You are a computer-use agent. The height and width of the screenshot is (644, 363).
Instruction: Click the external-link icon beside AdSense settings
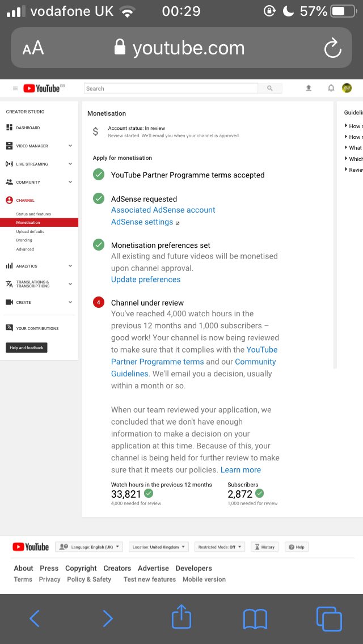(x=178, y=223)
